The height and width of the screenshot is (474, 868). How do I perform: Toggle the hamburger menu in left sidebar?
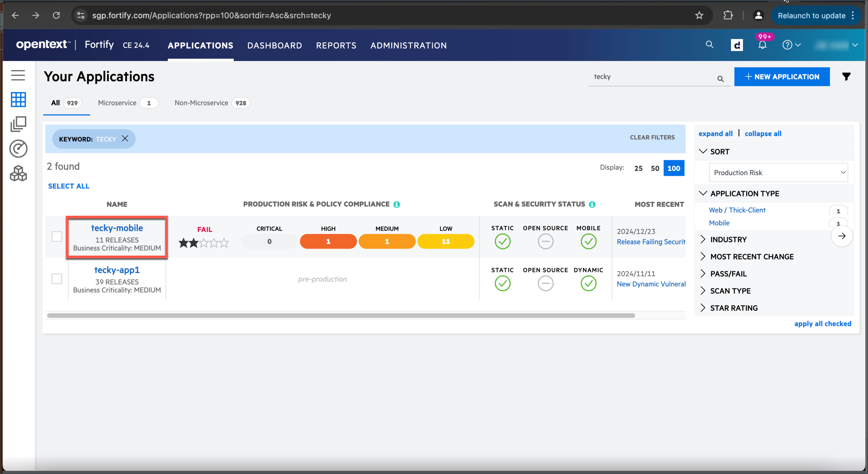click(18, 75)
